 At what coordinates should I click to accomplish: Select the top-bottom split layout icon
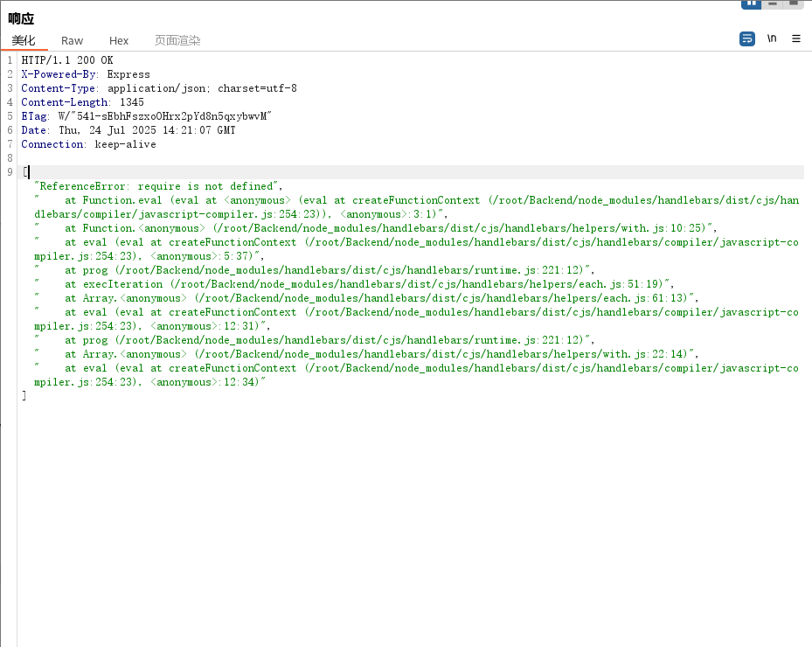point(772,3)
